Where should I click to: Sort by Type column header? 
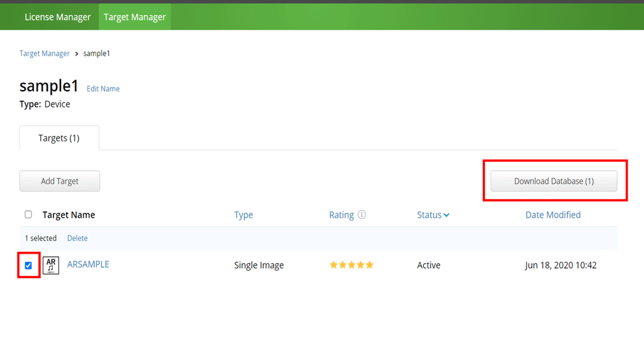pyautogui.click(x=243, y=215)
